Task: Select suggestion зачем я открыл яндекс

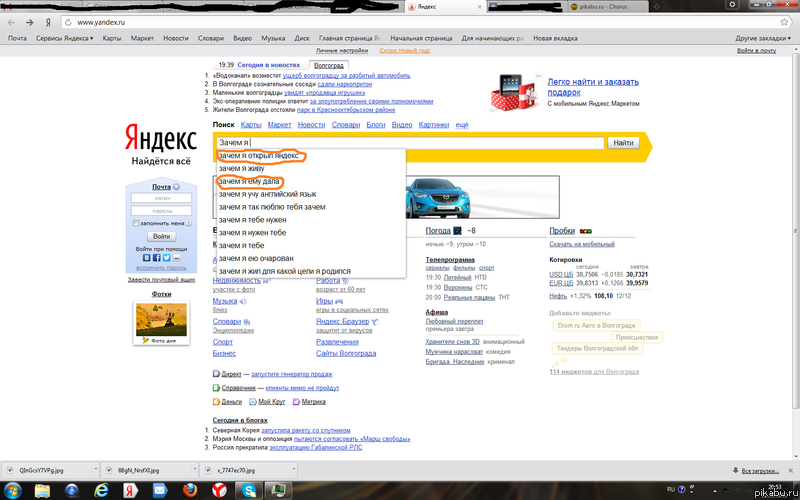Action: point(311,156)
